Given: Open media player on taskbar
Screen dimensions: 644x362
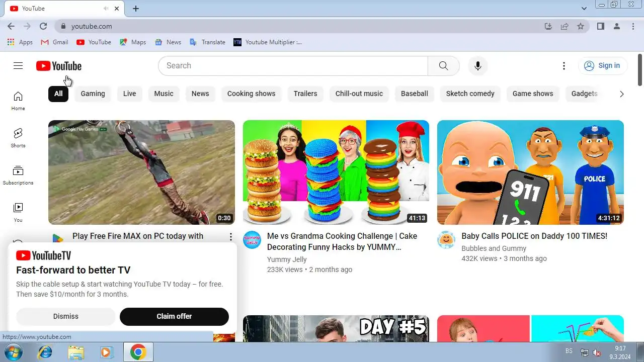Looking at the screenshot, I should [106, 352].
